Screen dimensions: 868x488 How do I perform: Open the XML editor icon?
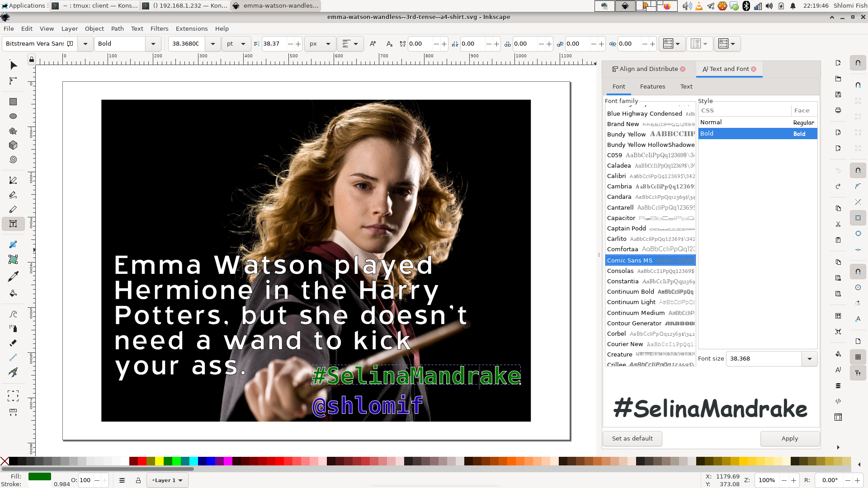838,401
